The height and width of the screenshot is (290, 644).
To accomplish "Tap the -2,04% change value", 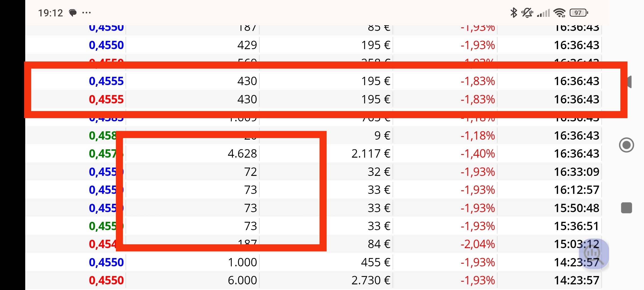I will (x=478, y=244).
